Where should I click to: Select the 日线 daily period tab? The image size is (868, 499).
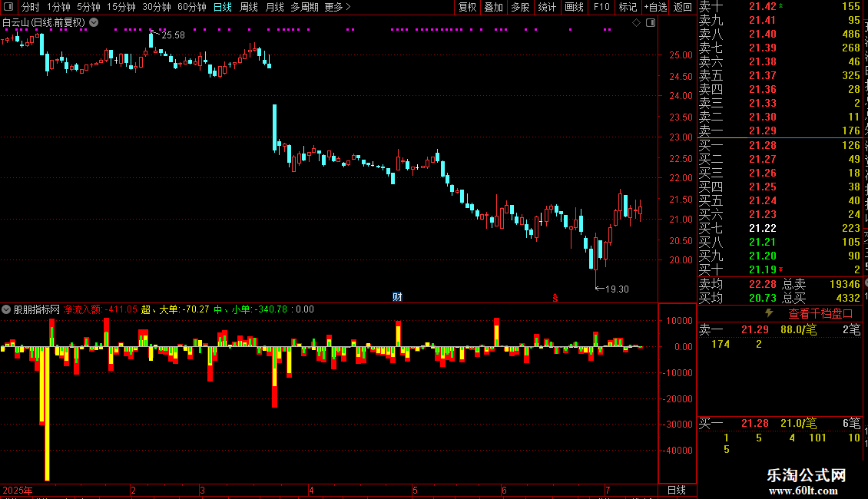[223, 7]
